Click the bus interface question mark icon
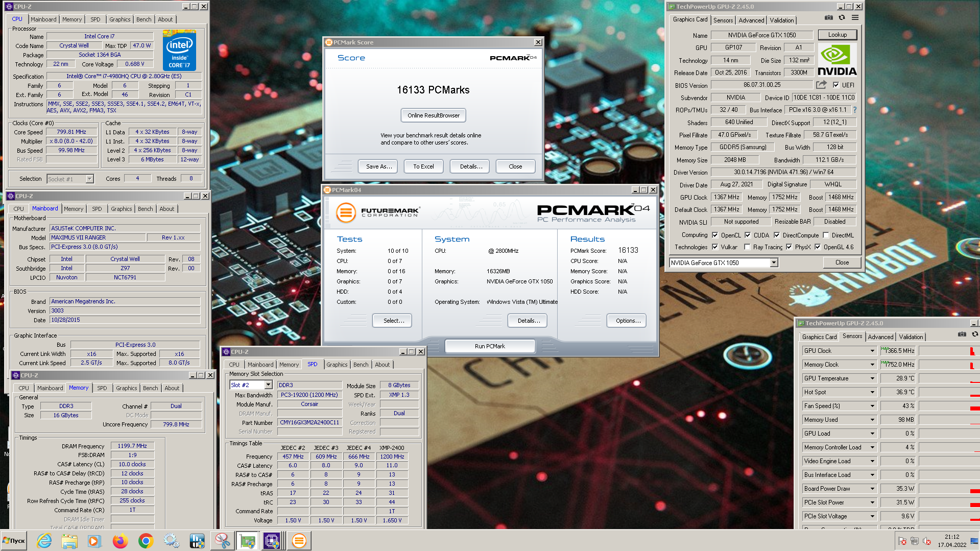This screenshot has height=551, width=980. point(854,110)
